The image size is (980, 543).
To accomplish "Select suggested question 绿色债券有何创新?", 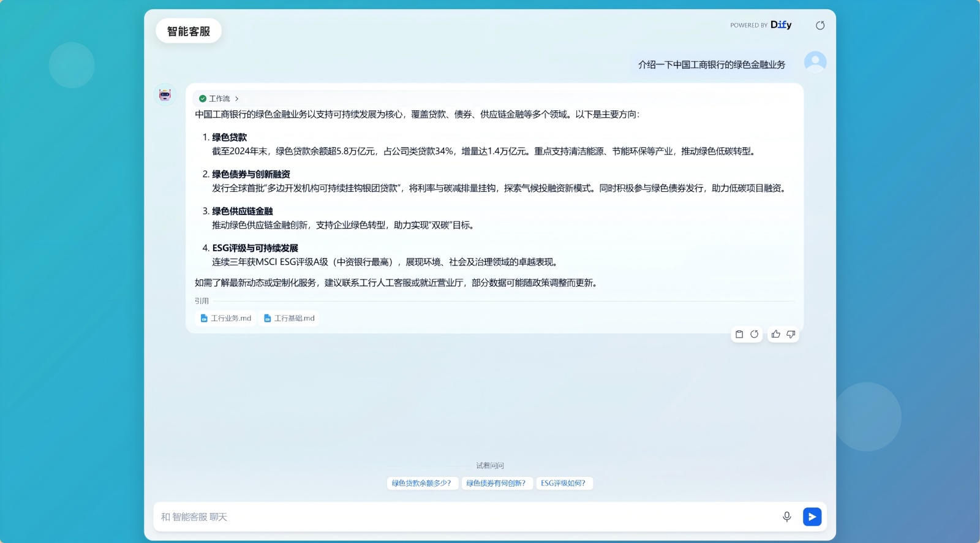I will click(496, 483).
